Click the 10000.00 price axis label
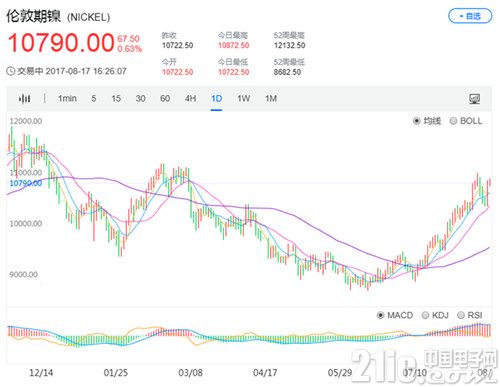 pyautogui.click(x=26, y=223)
